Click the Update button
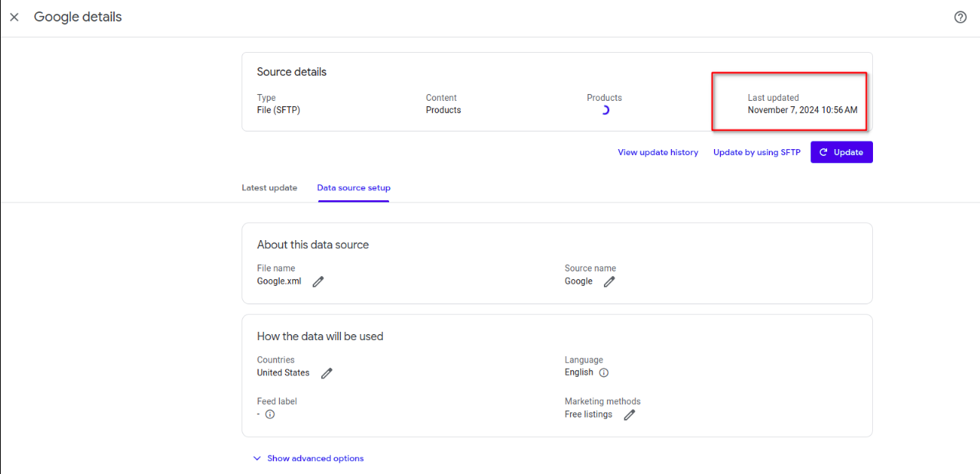The width and height of the screenshot is (980, 474). tap(842, 152)
